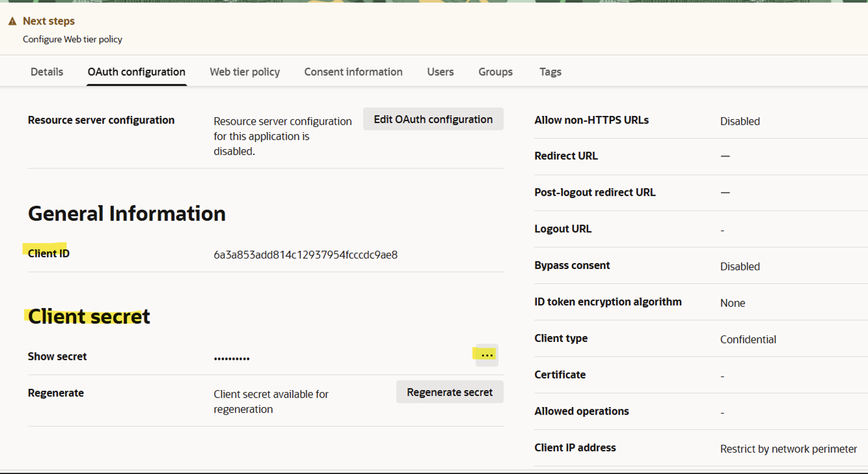Click the Configure Web tier policy link
This screenshot has height=474, width=868.
72,39
